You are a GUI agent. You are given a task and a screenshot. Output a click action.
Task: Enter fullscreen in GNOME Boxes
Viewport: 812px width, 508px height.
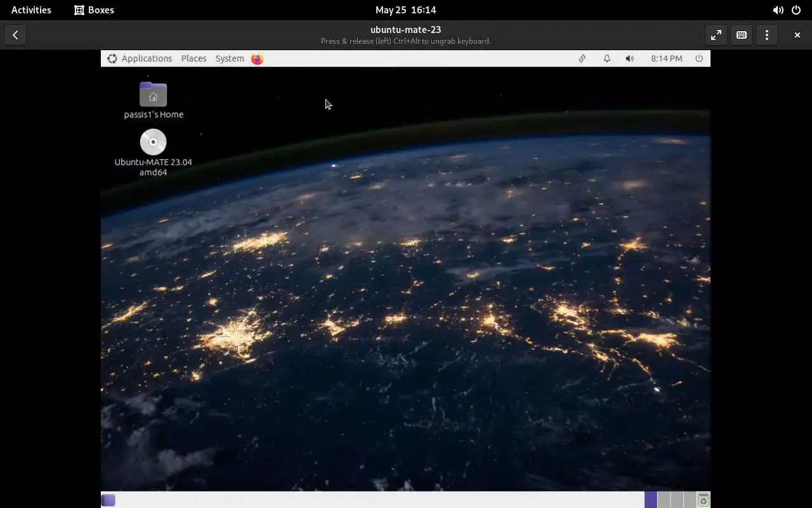(716, 35)
